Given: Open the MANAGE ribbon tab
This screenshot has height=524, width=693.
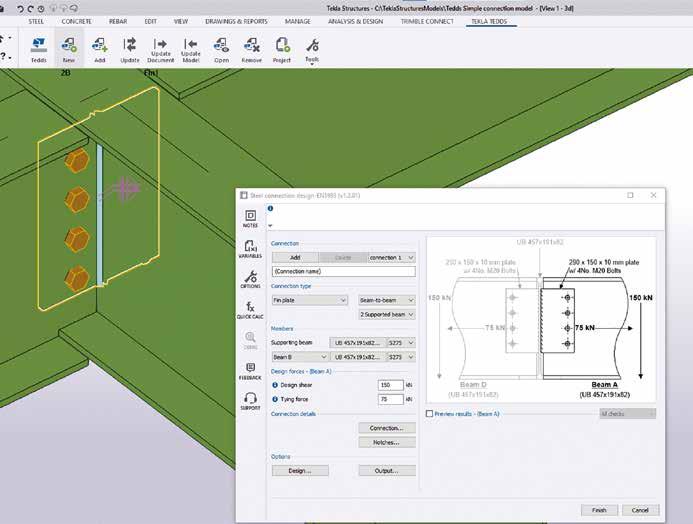Looking at the screenshot, I should pyautogui.click(x=297, y=21).
